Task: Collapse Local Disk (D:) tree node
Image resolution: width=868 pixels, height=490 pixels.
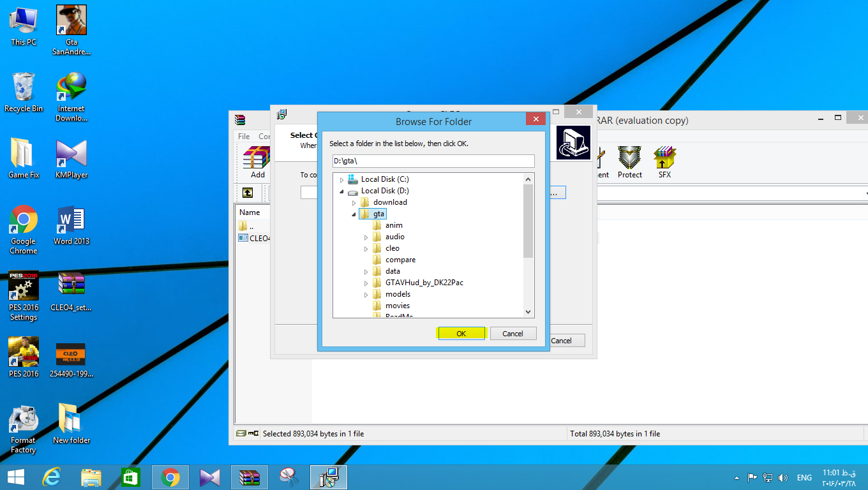Action: [x=341, y=191]
